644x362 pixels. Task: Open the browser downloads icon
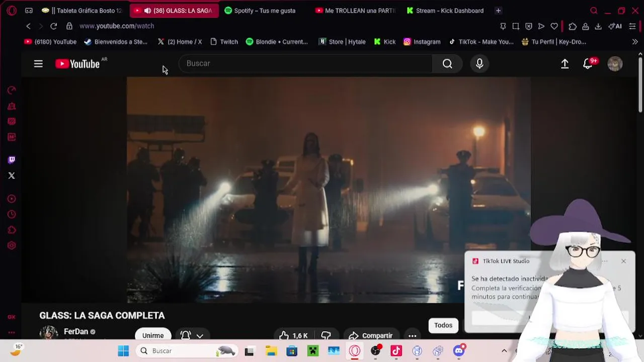598,26
